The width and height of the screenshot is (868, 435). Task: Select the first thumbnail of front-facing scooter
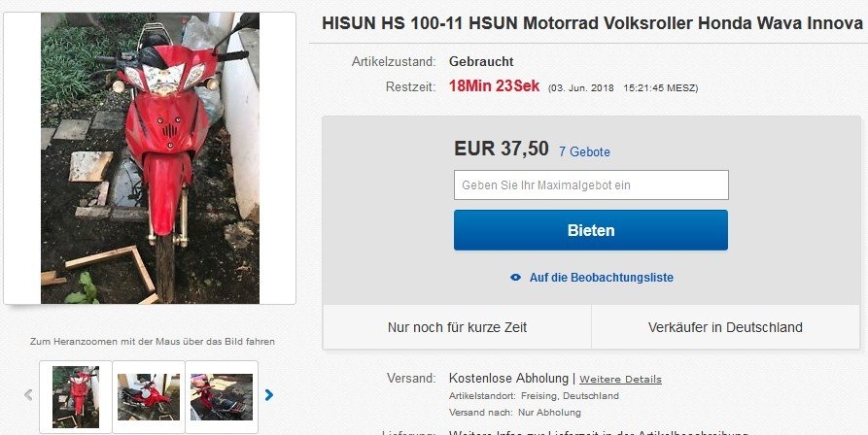pos(76,397)
